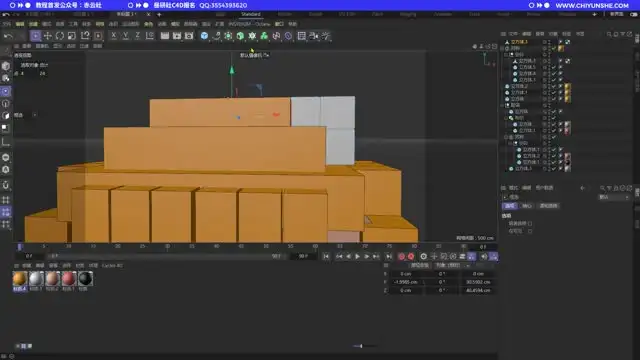Add a camera object from toolbar
This screenshot has width=640, height=360.
point(313,36)
